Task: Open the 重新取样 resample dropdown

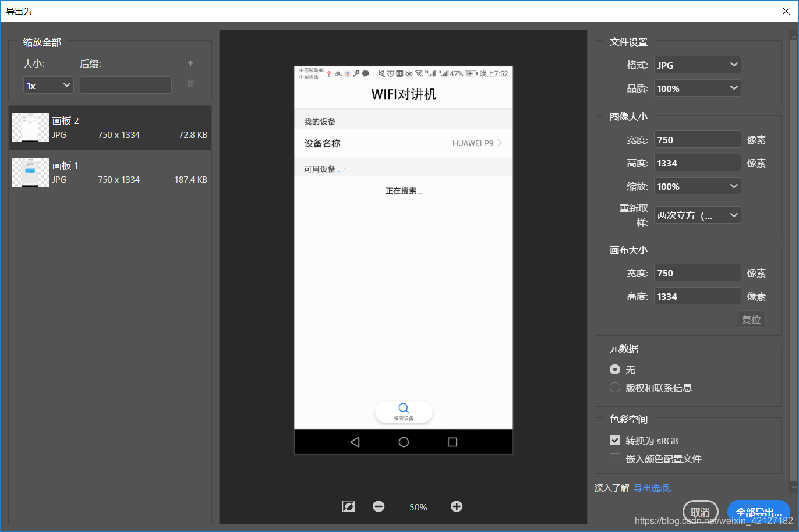Action: (x=698, y=215)
